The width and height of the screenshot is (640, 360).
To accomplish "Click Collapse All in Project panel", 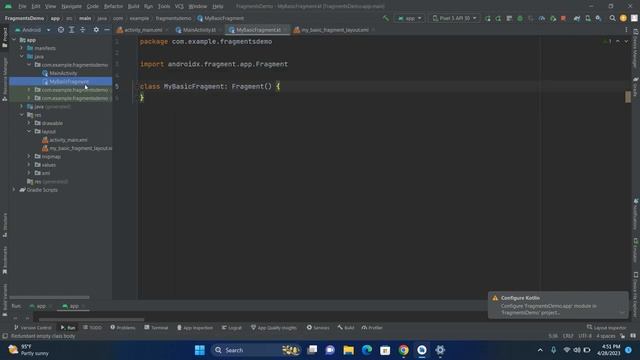I will pyautogui.click(x=82, y=30).
